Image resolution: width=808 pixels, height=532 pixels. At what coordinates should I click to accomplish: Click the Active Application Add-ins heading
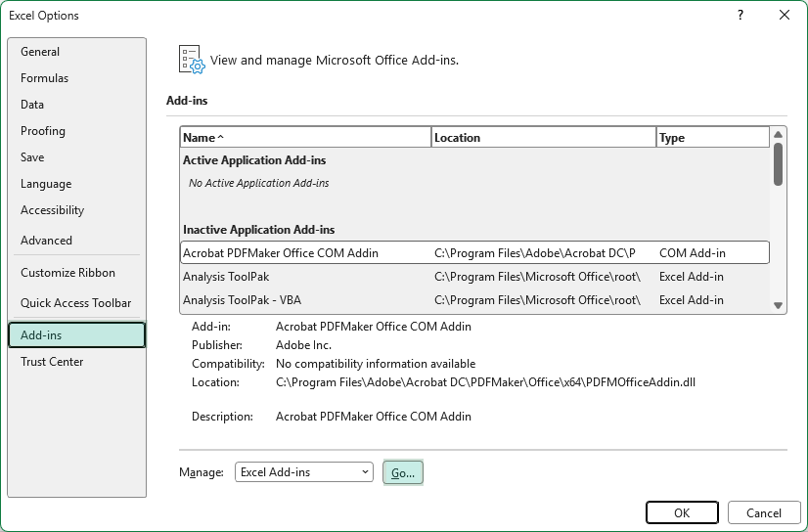[x=254, y=160]
